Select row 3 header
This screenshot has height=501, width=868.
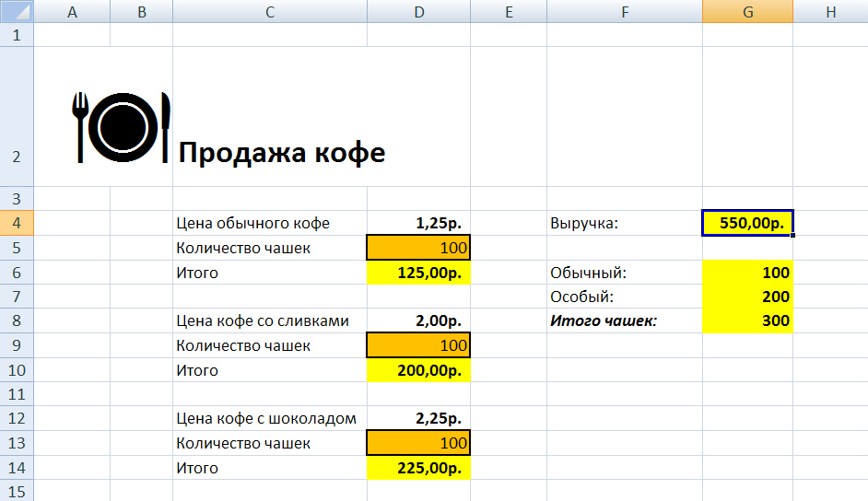tap(17, 199)
